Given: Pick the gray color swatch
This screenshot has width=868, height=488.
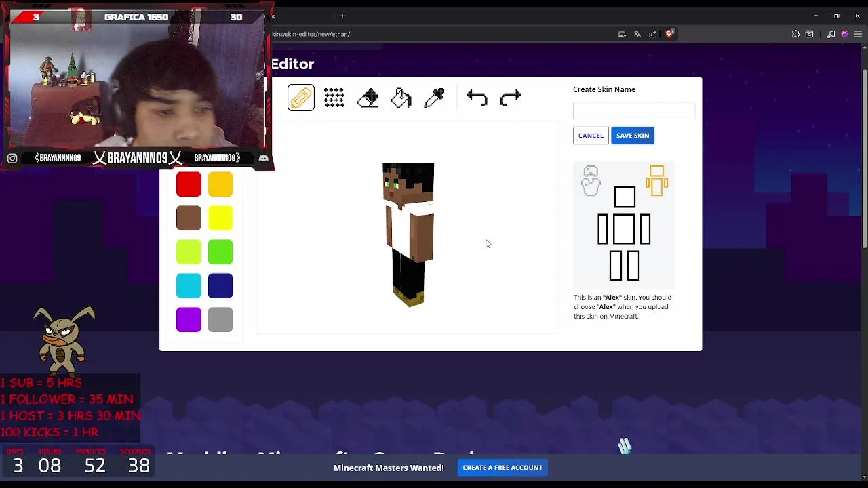Looking at the screenshot, I should [x=220, y=320].
